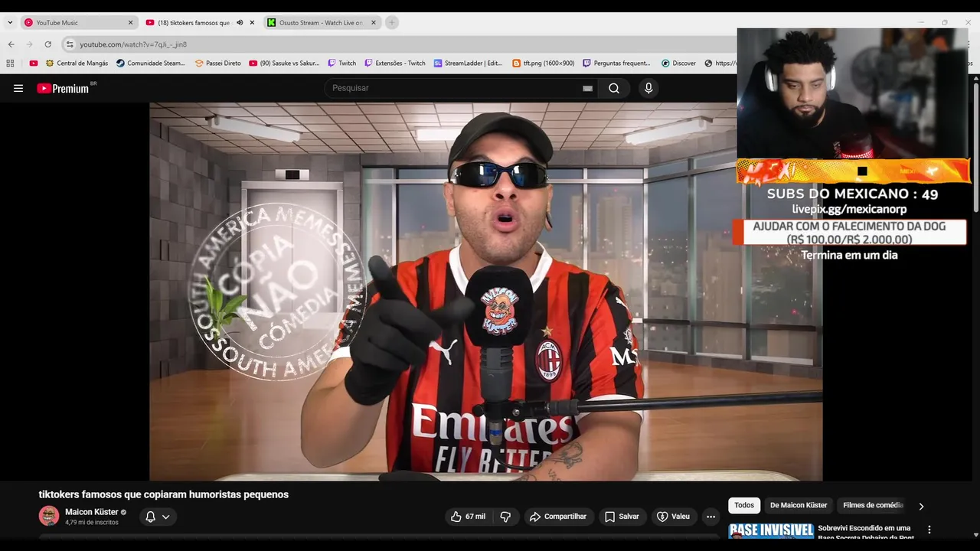This screenshot has width=980, height=551.
Task: Open Maicon Küster channel name link
Action: (92, 512)
